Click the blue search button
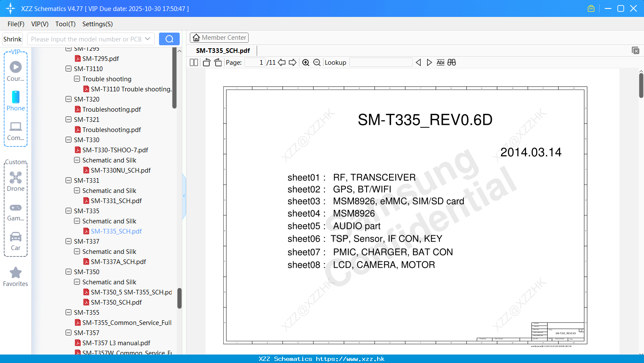This screenshot has height=363, width=644. [x=169, y=39]
